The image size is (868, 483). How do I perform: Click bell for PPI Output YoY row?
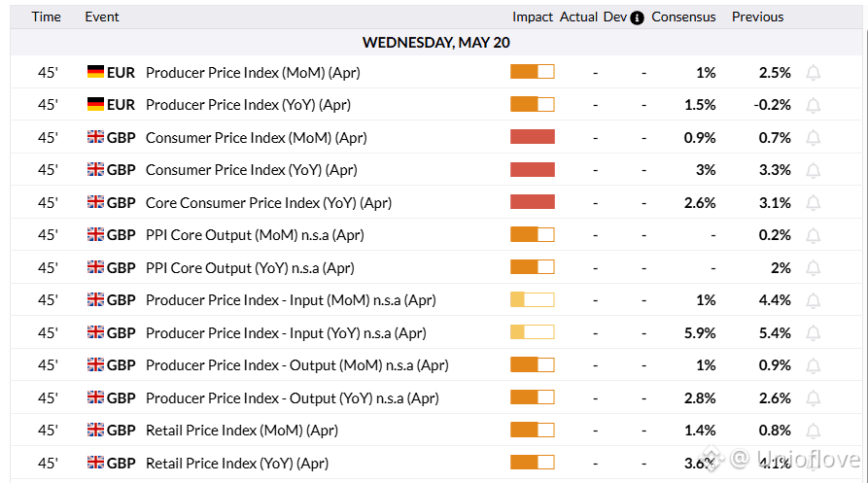(x=813, y=398)
